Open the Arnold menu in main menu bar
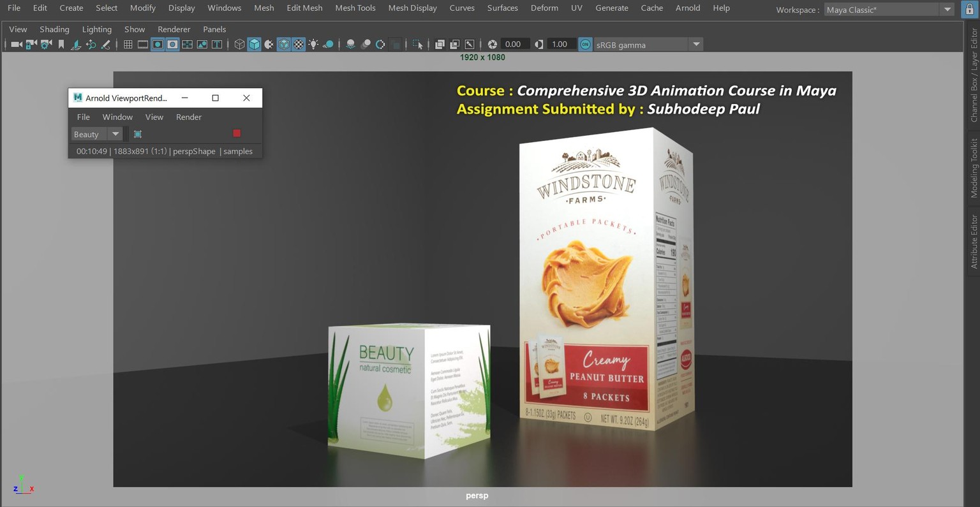The image size is (980, 507). pos(688,8)
